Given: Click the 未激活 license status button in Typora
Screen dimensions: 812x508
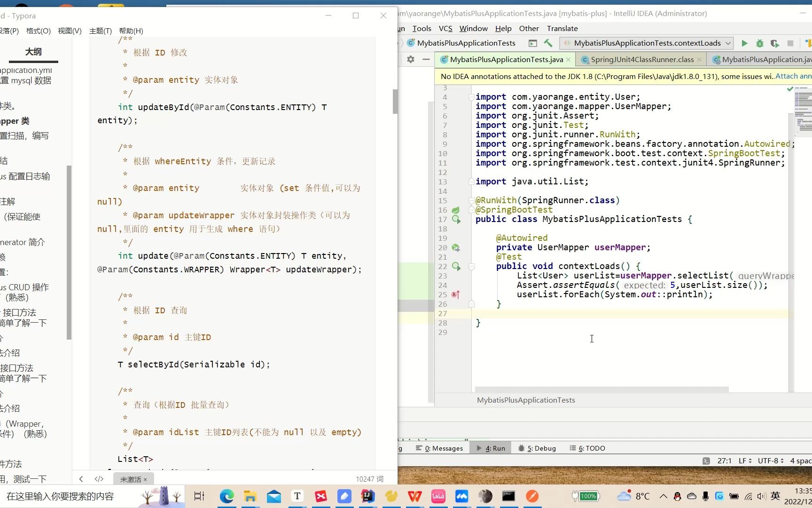Looking at the screenshot, I should coord(133,479).
